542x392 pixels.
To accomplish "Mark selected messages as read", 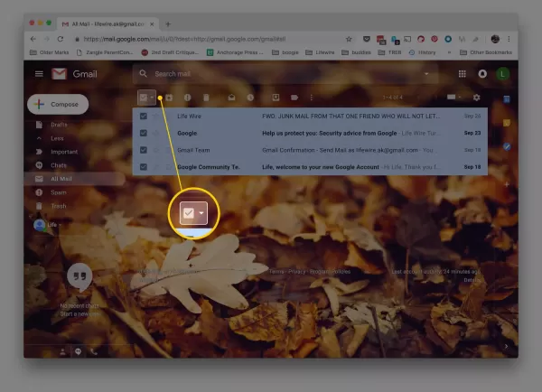I will (231, 98).
